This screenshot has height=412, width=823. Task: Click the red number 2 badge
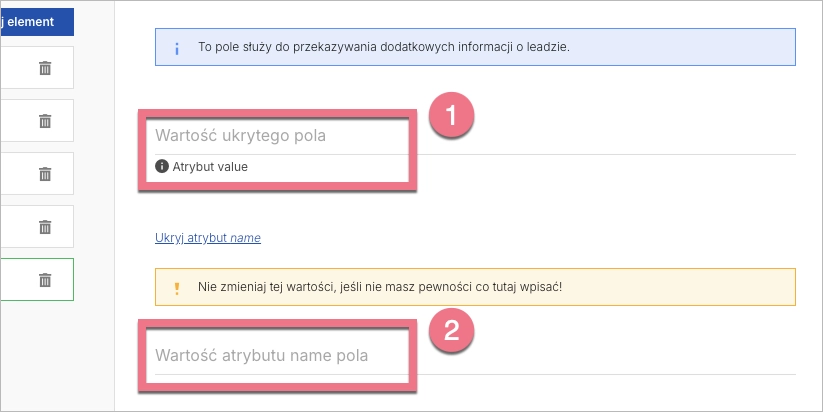click(451, 332)
